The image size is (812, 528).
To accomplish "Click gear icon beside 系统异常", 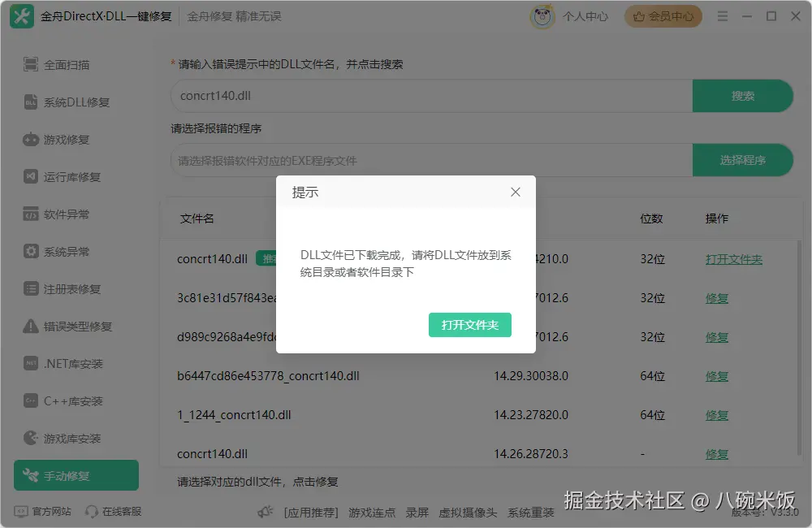I will (x=31, y=251).
